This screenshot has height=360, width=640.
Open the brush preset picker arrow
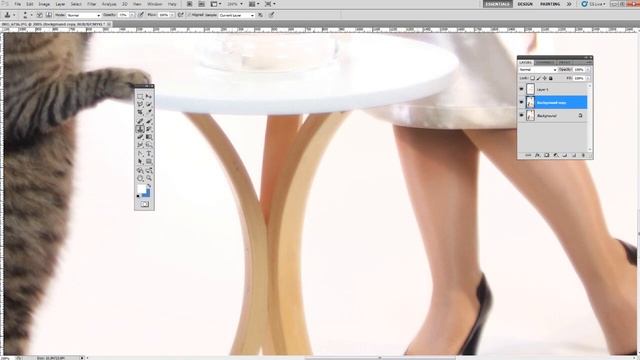coord(31,15)
